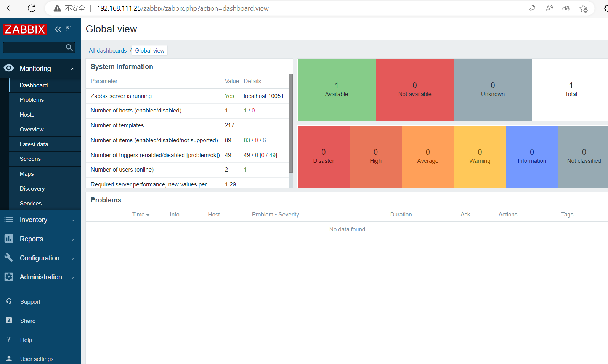Image resolution: width=608 pixels, height=364 pixels.
Task: Click the High severity tile
Action: [375, 157]
